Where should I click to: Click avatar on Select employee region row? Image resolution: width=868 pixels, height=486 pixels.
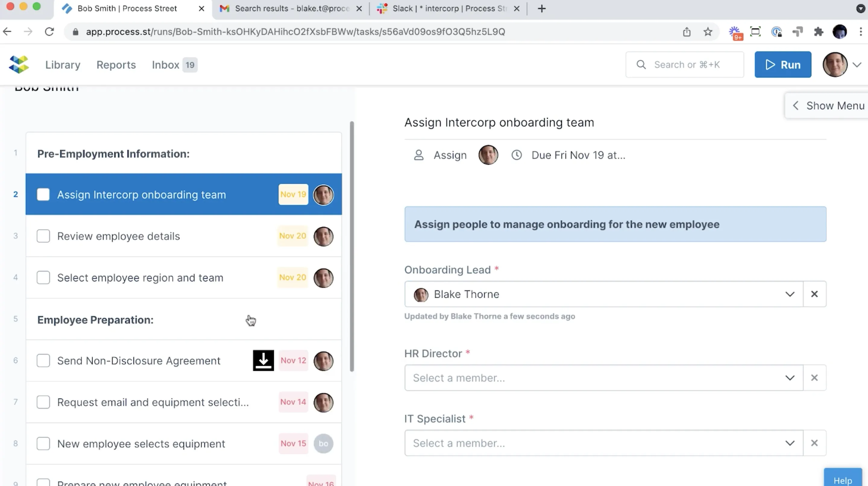coord(323,277)
